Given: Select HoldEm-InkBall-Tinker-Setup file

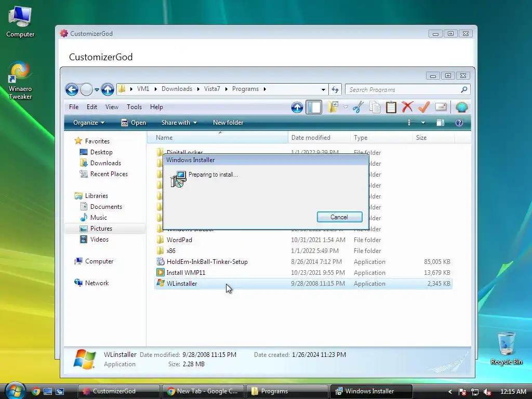Looking at the screenshot, I should click(x=303, y=262).
